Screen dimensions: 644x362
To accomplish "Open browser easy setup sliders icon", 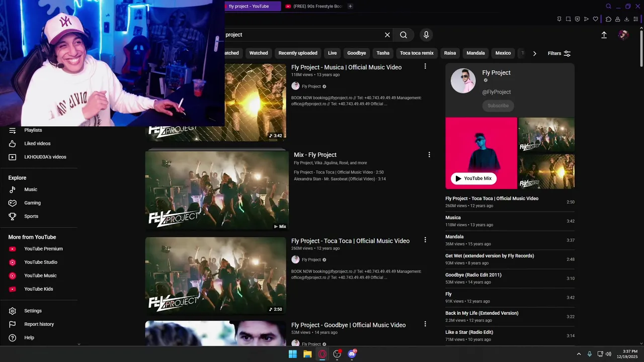I will pos(636,19).
